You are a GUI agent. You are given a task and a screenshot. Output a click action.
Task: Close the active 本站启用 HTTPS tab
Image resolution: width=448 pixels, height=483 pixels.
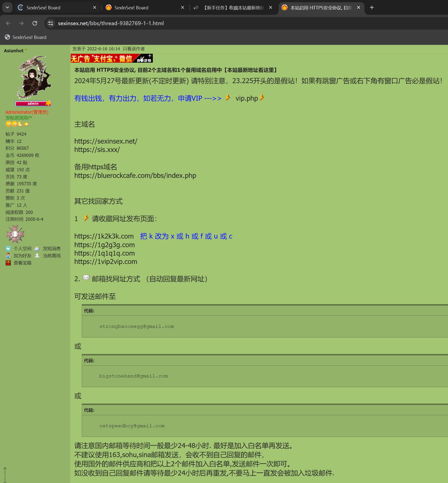[x=359, y=8]
